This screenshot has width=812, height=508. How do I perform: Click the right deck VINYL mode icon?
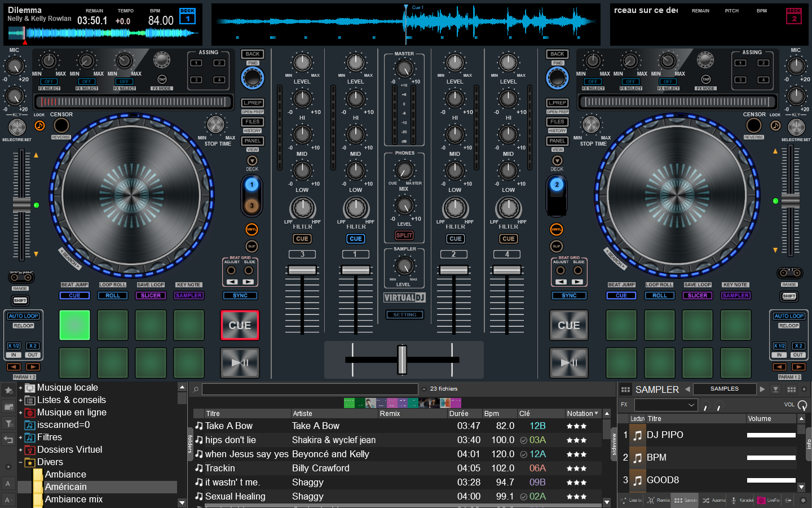tap(557, 229)
